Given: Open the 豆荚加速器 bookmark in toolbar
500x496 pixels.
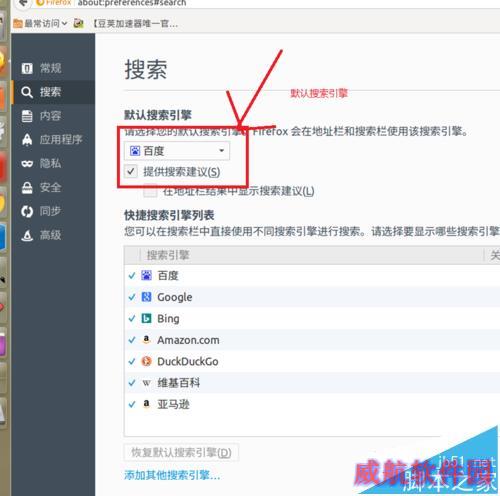Looking at the screenshot, I should point(127,24).
